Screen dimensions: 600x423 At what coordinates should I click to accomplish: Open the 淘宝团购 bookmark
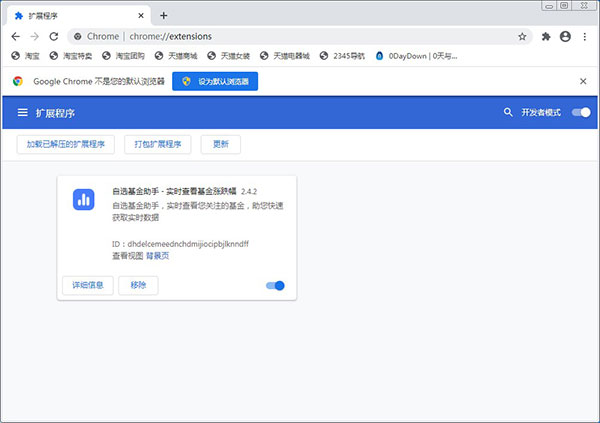point(123,56)
